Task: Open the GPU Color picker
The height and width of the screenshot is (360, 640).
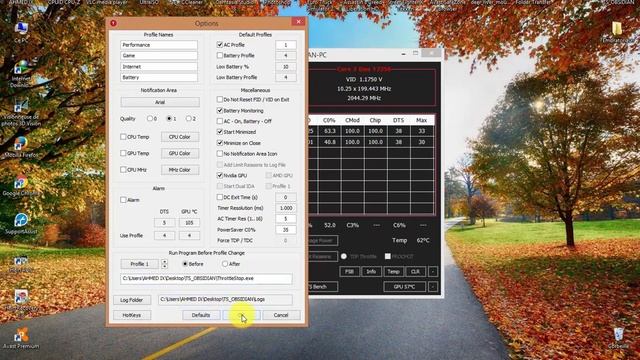Action: pos(180,153)
